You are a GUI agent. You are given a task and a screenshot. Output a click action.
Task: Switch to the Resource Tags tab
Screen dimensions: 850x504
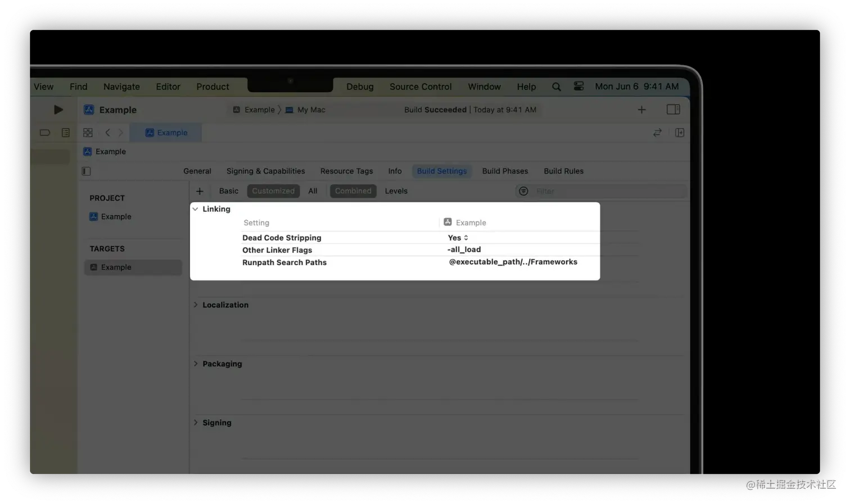coord(346,171)
